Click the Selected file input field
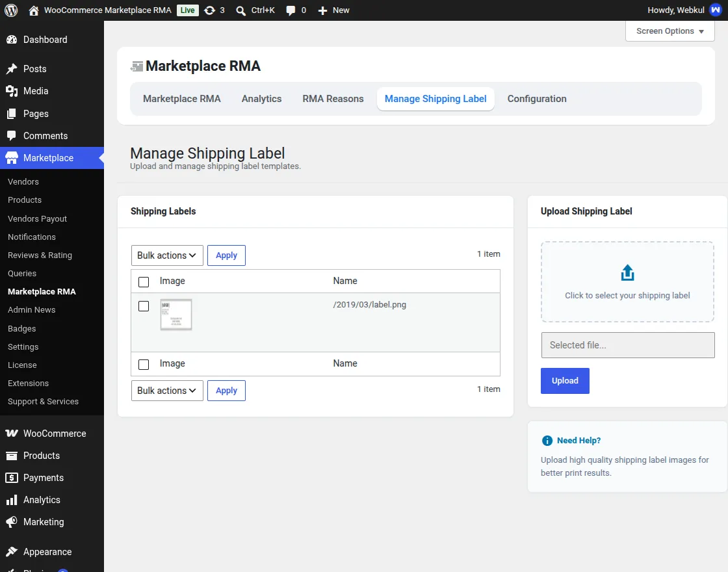Viewport: 728px width, 572px height. (628, 345)
